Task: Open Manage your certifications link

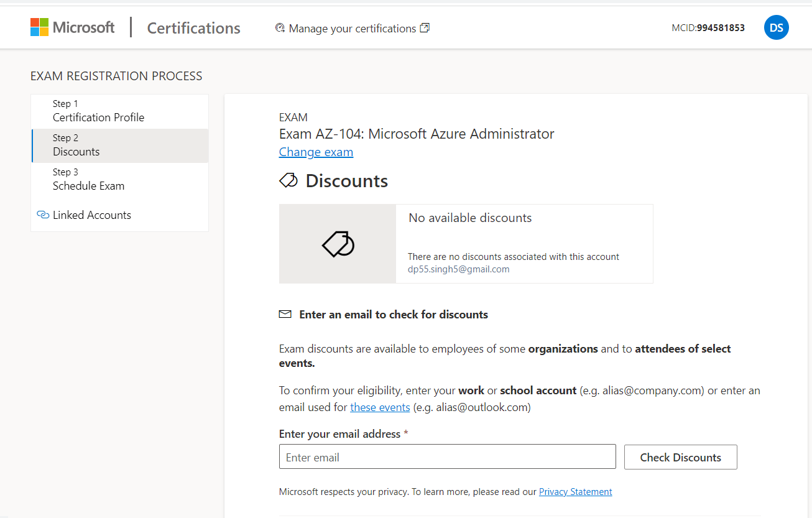Action: pyautogui.click(x=353, y=29)
